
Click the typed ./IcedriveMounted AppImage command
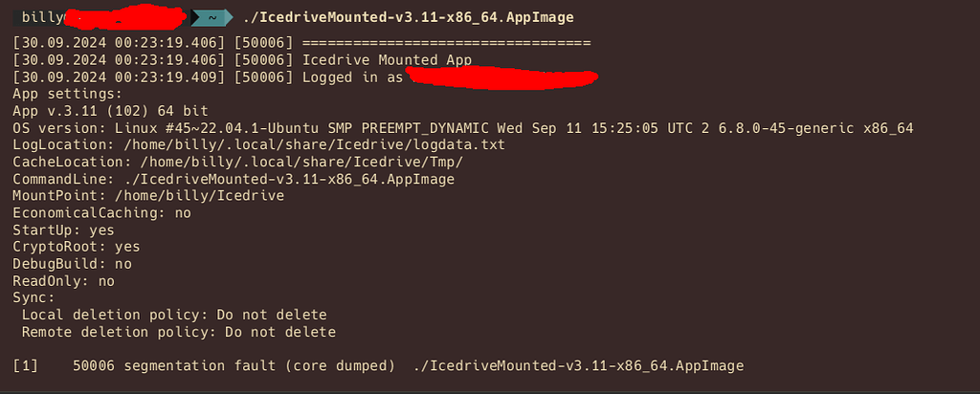click(408, 17)
